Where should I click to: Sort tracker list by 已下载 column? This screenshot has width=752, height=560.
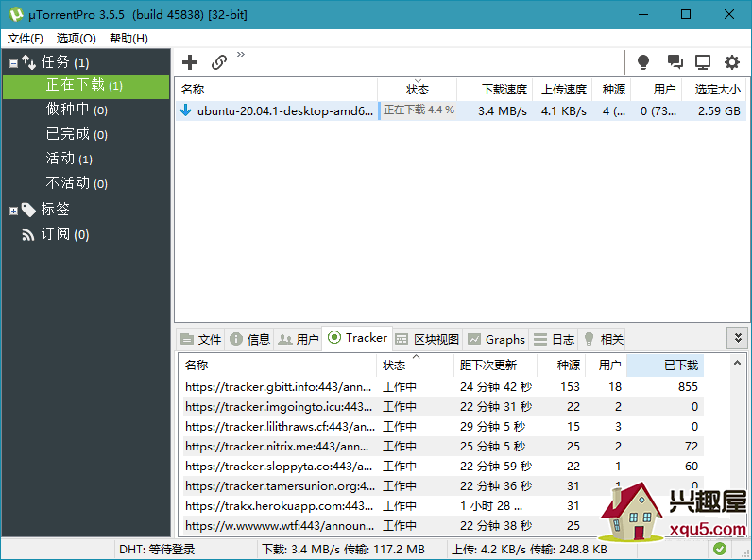click(x=665, y=365)
